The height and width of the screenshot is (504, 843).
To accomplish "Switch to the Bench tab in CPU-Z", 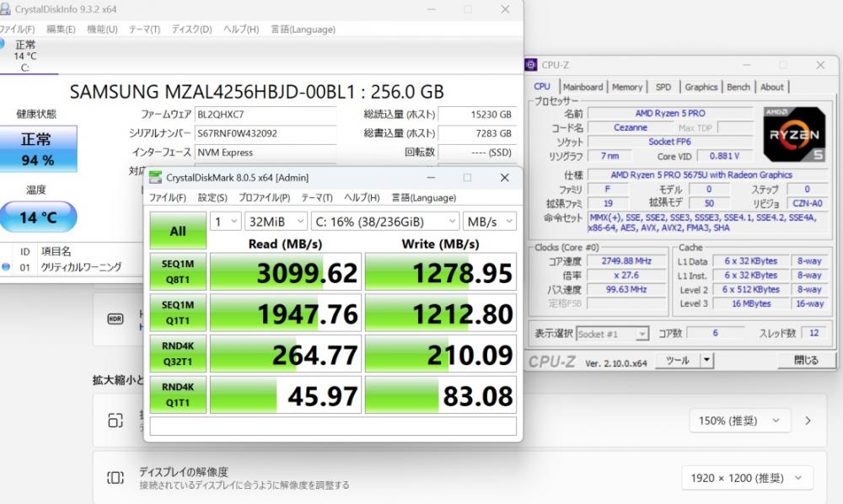I will click(738, 87).
